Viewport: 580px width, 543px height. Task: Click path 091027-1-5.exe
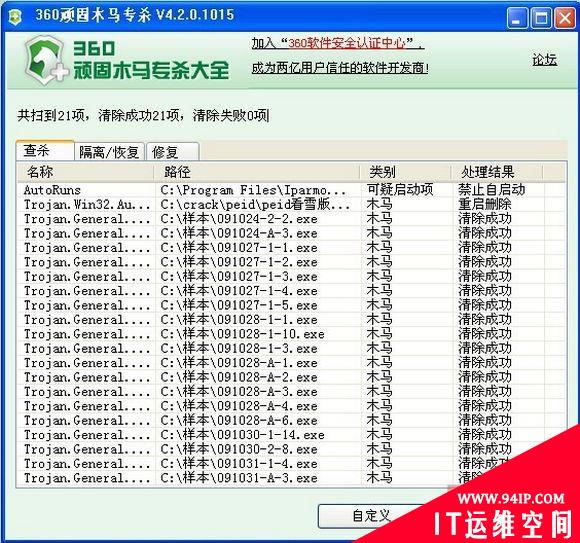pos(239,306)
